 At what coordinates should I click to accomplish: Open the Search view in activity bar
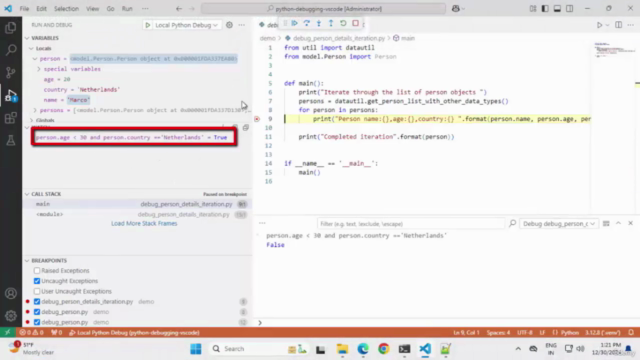(x=11, y=50)
